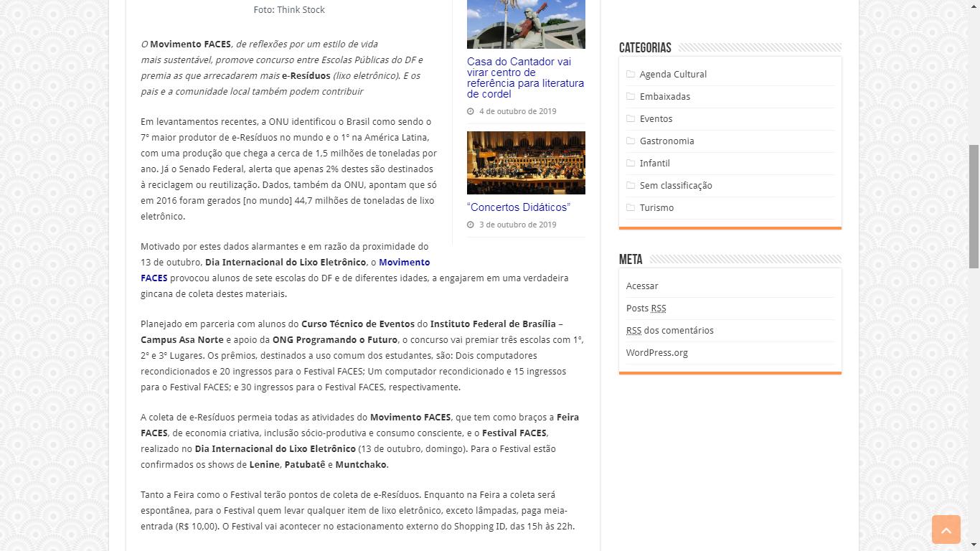Click folder icon beside Agenda Cultural
This screenshot has height=551, width=980.
(x=631, y=74)
